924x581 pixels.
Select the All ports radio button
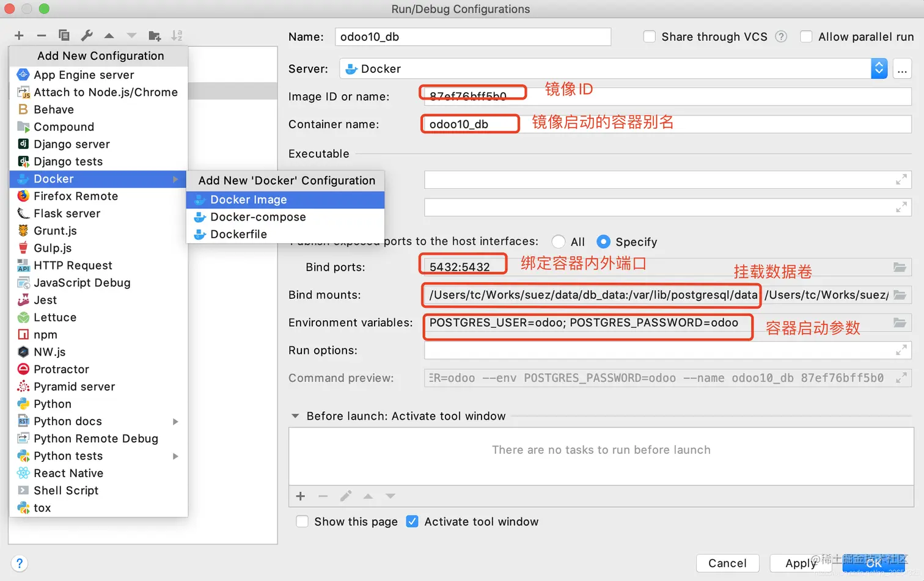[558, 242]
